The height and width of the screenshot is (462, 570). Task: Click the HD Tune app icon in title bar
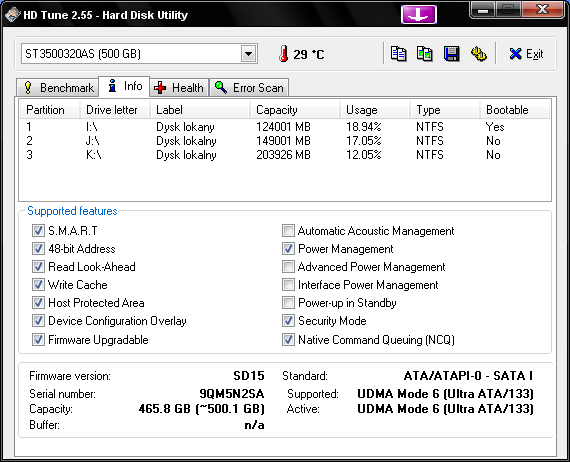(12, 15)
